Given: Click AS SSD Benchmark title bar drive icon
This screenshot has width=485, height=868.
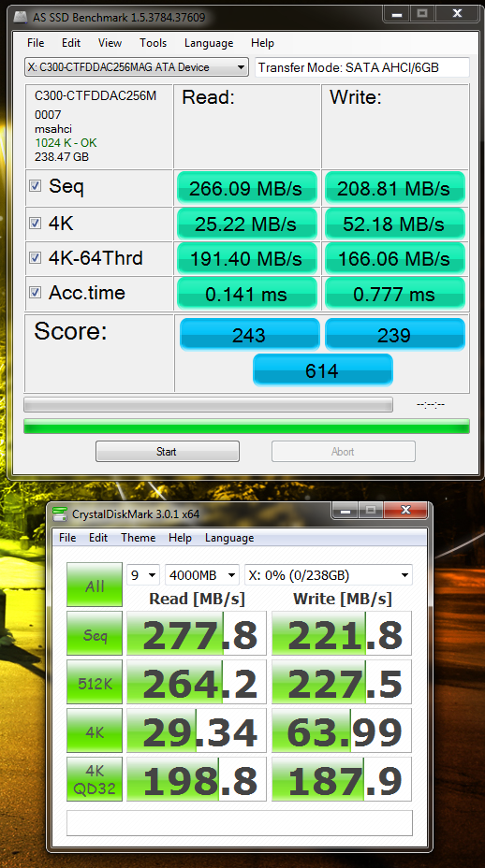Looking at the screenshot, I should click(20, 17).
